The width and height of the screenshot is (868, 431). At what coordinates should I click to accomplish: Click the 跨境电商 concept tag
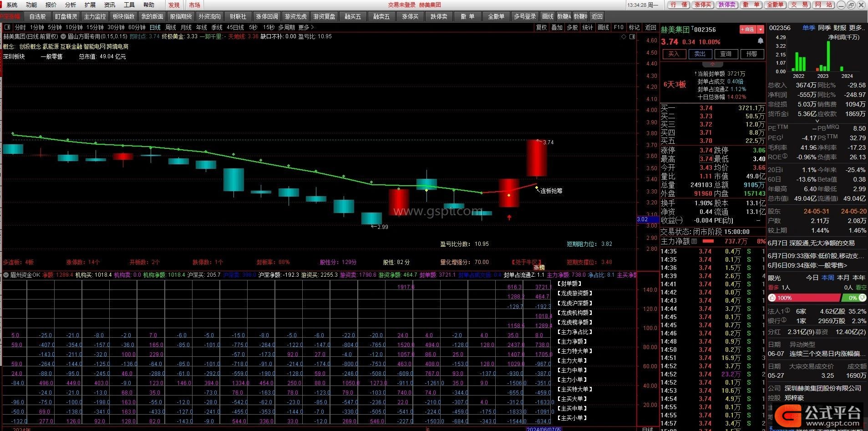pyautogui.click(x=117, y=46)
